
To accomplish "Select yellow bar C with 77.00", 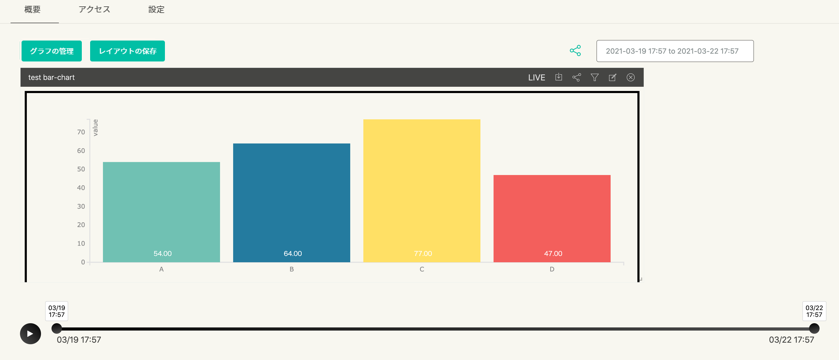I will point(422,191).
